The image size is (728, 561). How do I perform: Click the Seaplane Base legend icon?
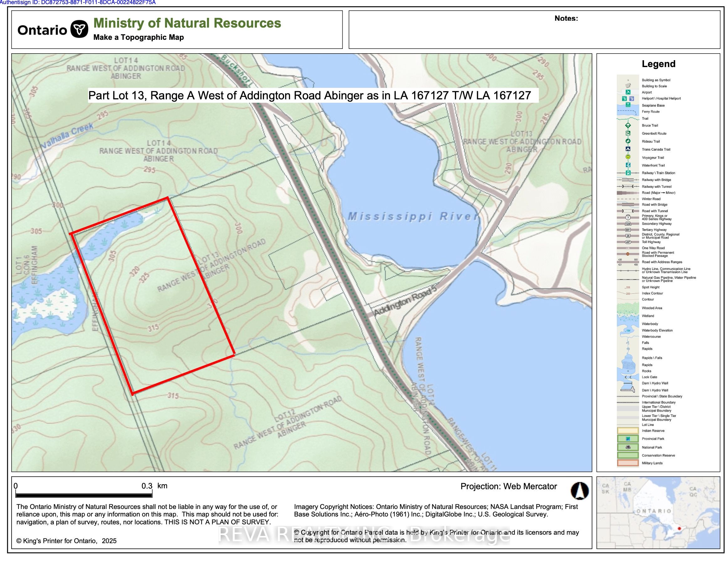[x=628, y=105]
